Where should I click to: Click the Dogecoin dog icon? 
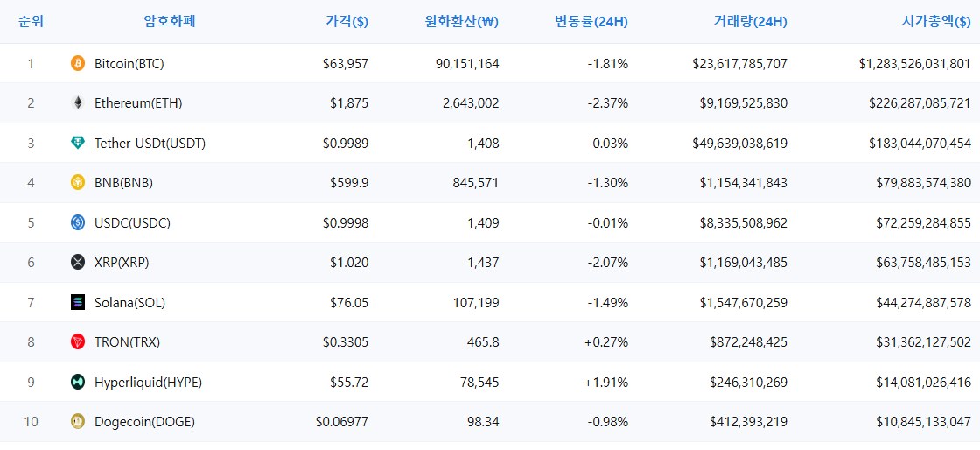tap(78, 422)
